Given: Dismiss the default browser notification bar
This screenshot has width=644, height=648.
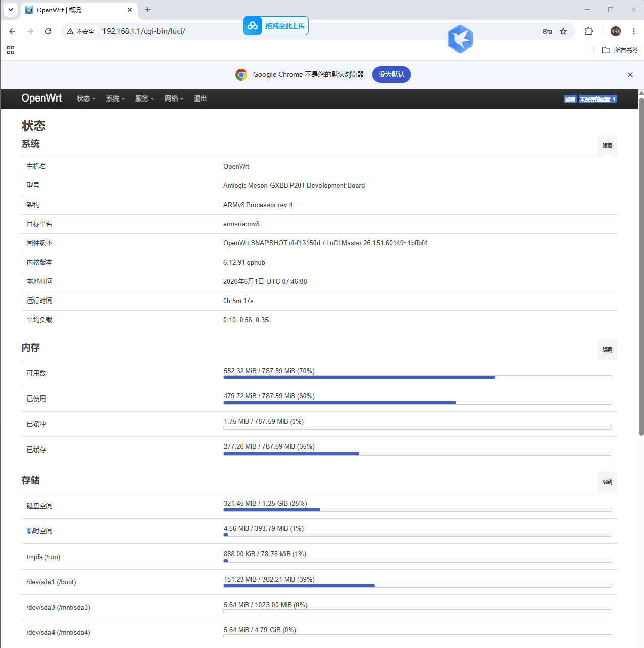Looking at the screenshot, I should 630,75.
